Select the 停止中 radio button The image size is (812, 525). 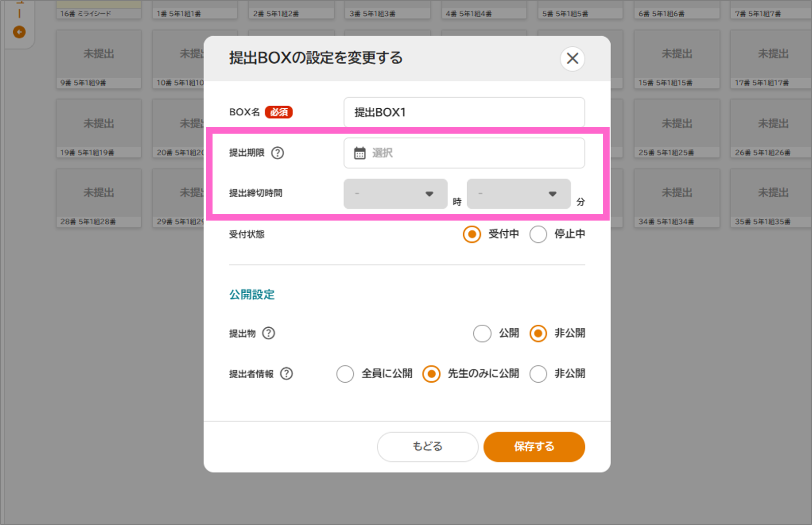(538, 234)
